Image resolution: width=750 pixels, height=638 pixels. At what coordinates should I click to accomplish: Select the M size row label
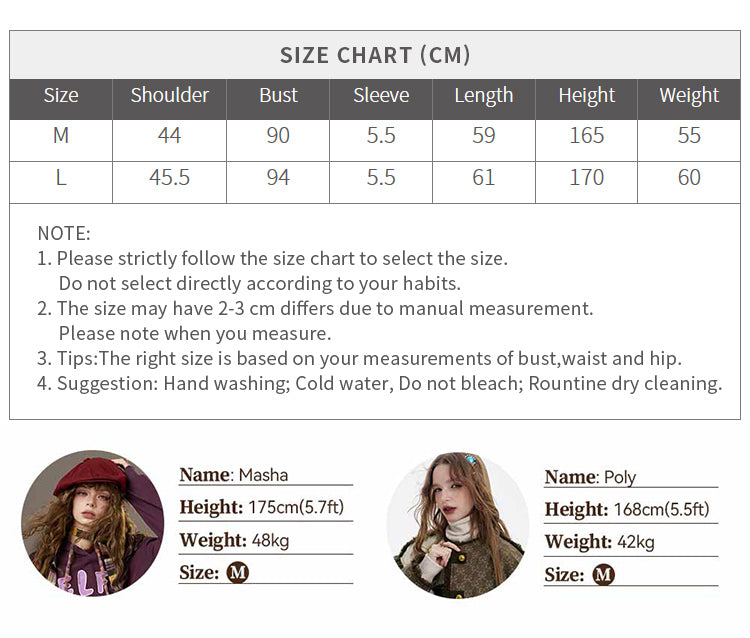[61, 135]
